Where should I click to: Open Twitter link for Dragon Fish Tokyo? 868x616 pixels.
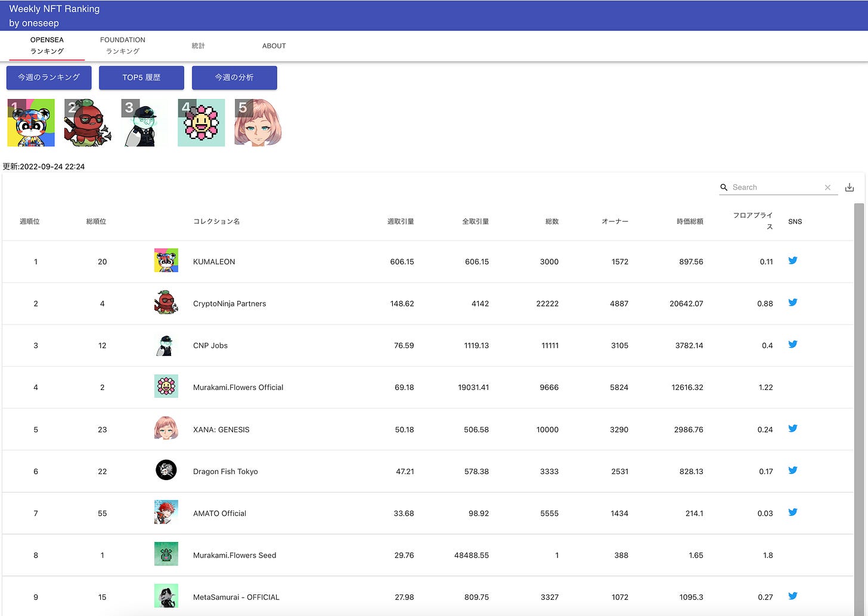pyautogui.click(x=793, y=470)
